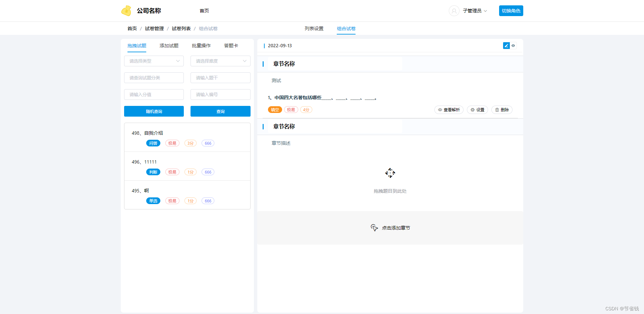Click the 1分 tag on question 495
The width and height of the screenshot is (644, 314).
pos(191,201)
